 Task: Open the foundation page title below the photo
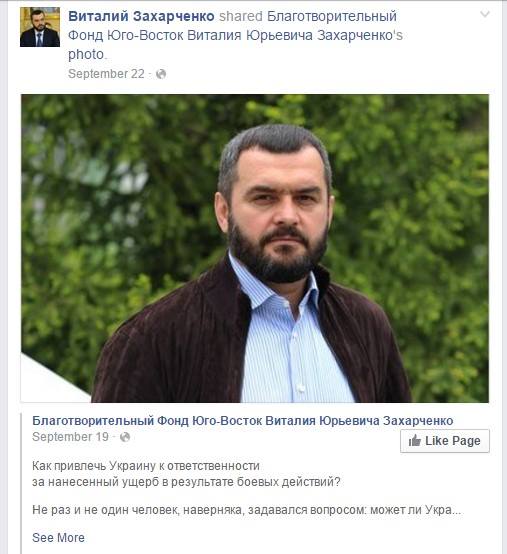coord(242,421)
